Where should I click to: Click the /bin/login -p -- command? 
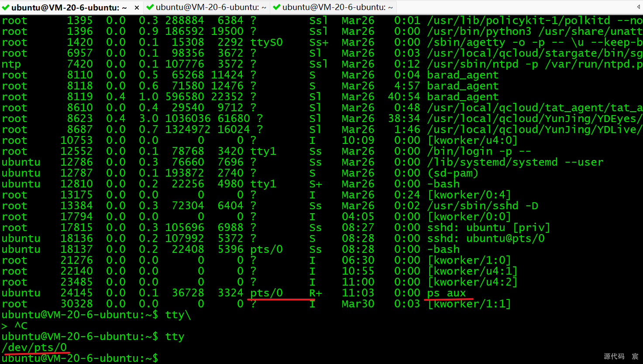[x=479, y=151]
